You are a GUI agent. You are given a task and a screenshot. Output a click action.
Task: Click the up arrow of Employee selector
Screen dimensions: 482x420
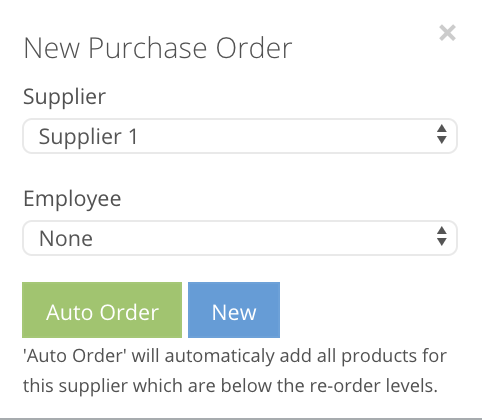coord(442,230)
